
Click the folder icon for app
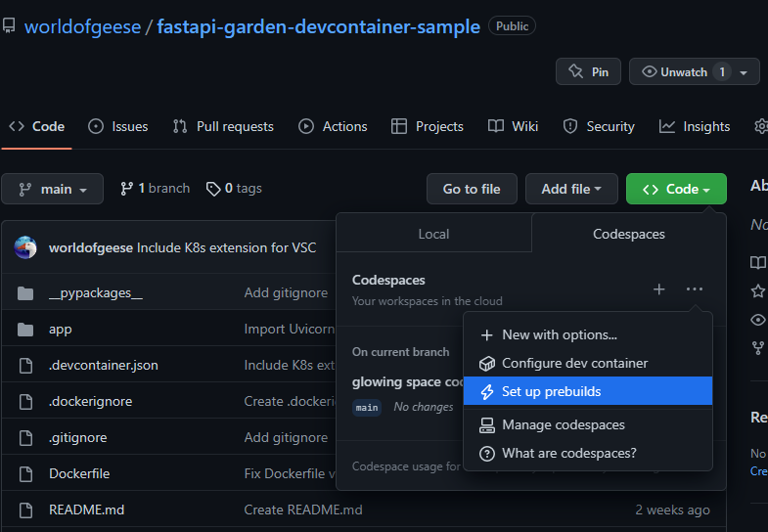tap(25, 330)
